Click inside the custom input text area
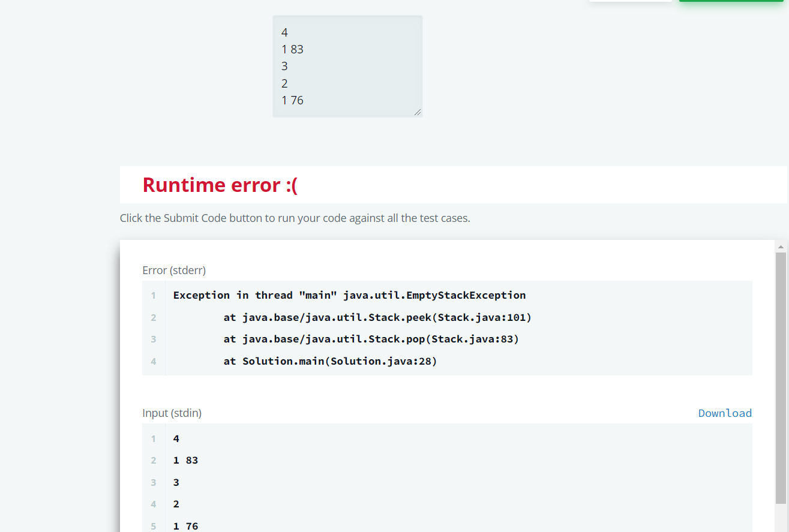 [x=347, y=67]
